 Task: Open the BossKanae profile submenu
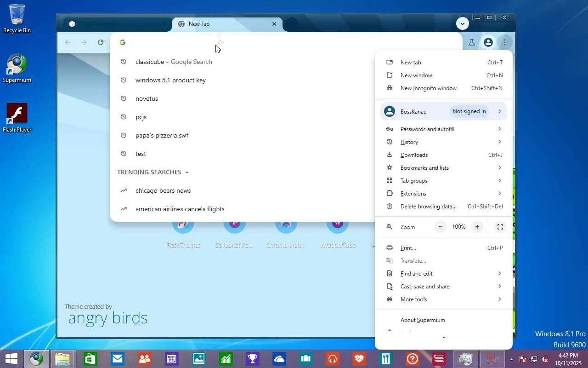(444, 111)
